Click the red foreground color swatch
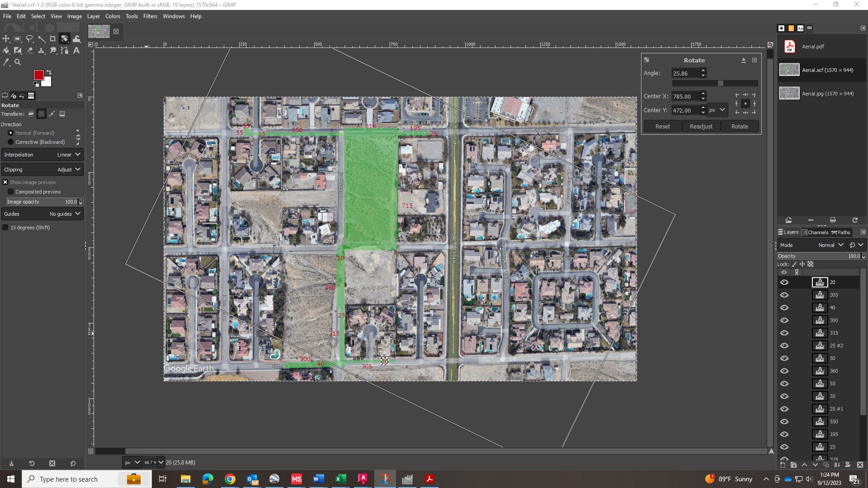Image resolution: width=868 pixels, height=488 pixels. pos(38,75)
